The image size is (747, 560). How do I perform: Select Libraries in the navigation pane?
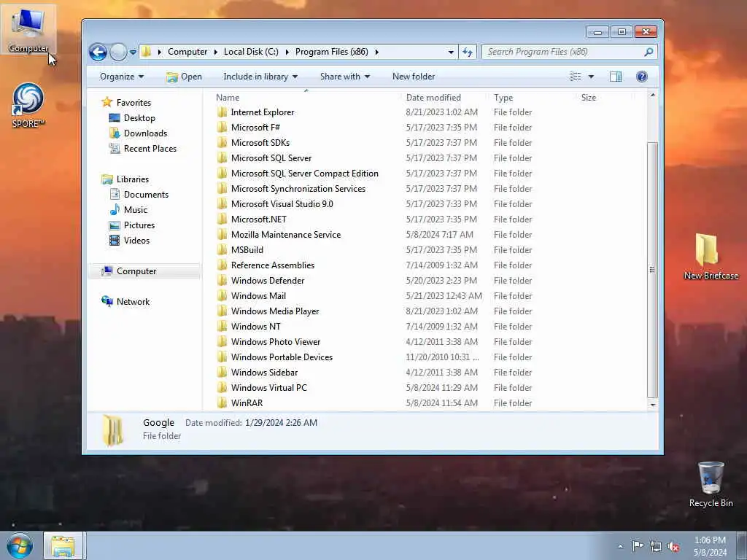tap(125, 179)
